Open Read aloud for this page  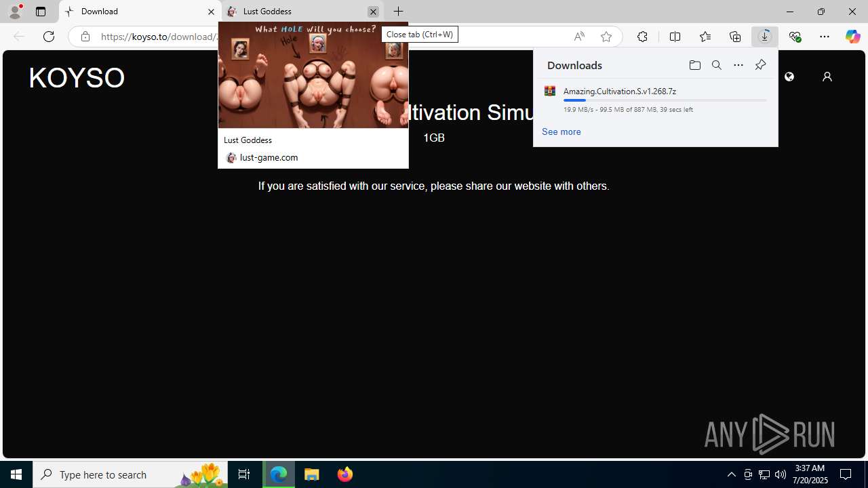[579, 37]
